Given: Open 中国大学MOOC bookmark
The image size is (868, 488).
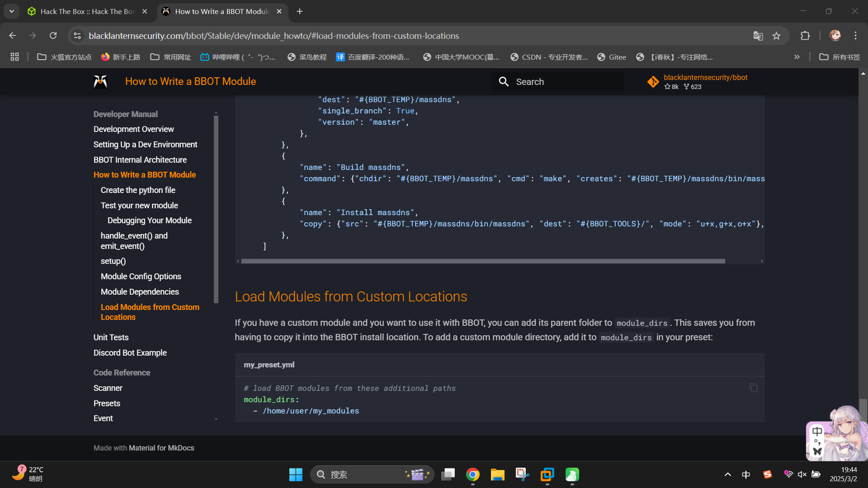Looking at the screenshot, I should (461, 57).
